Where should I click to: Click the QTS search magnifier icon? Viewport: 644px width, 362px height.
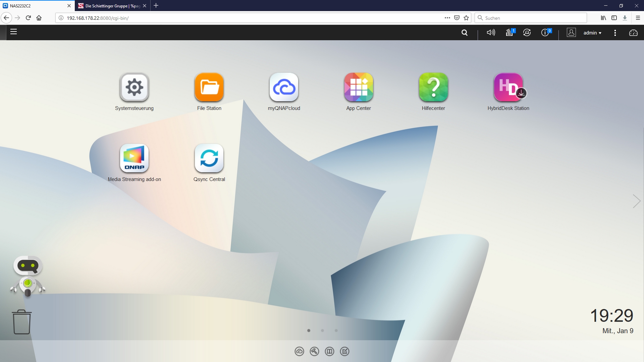tap(465, 33)
